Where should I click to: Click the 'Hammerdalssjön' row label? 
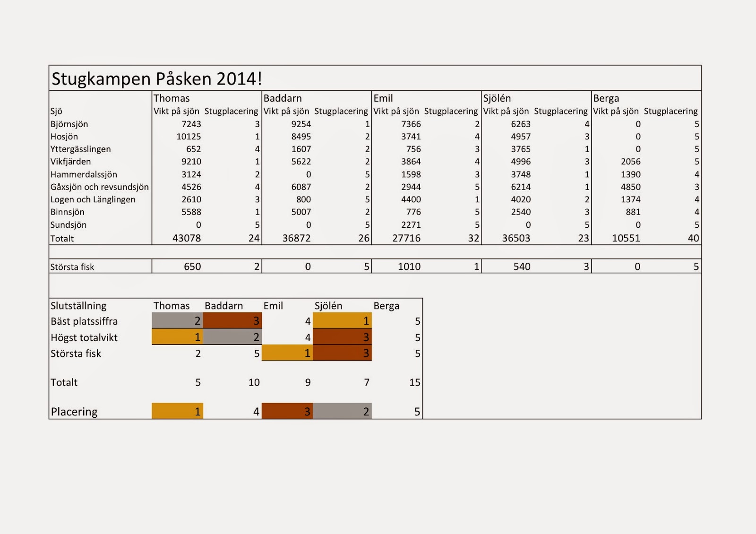[84, 174]
